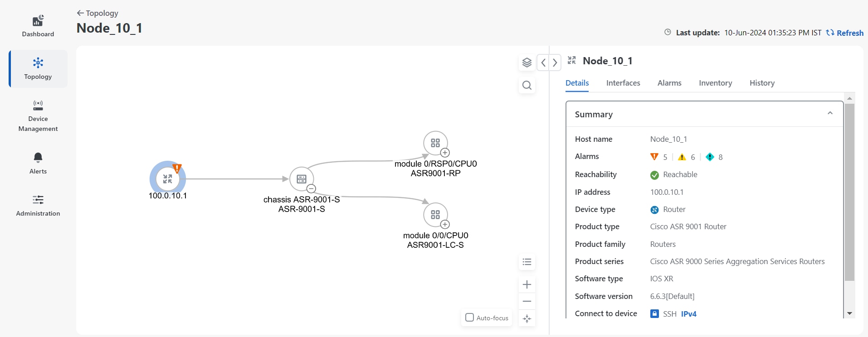Click the scrollbar up arrow

point(849,98)
